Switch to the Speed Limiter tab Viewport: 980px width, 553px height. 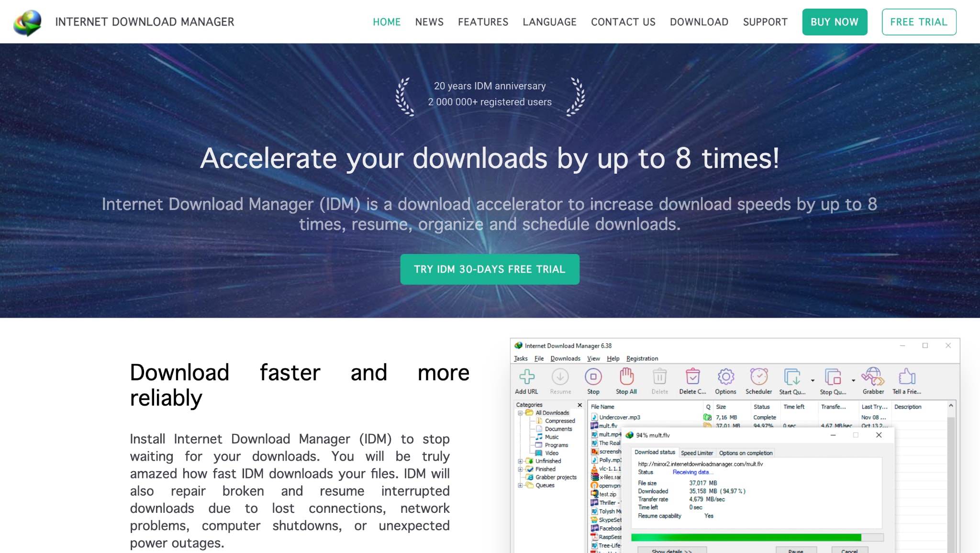click(x=697, y=453)
